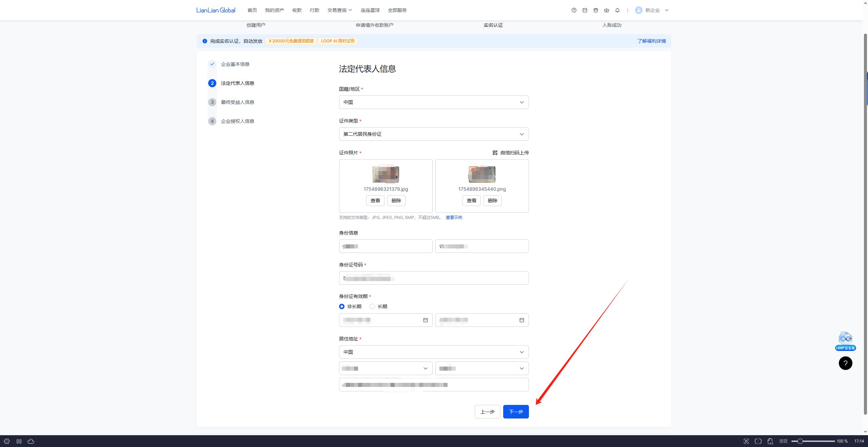Viewport: 868px width, 447px height.
Task: Open the calendar icon in top header
Action: (x=585, y=10)
